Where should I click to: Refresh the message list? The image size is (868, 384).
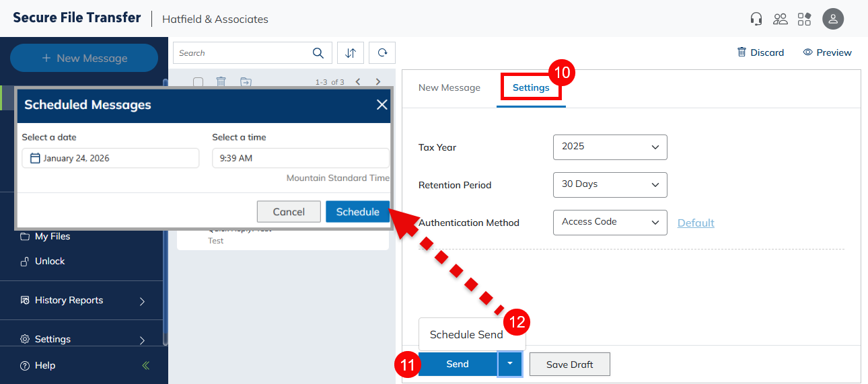click(x=382, y=53)
